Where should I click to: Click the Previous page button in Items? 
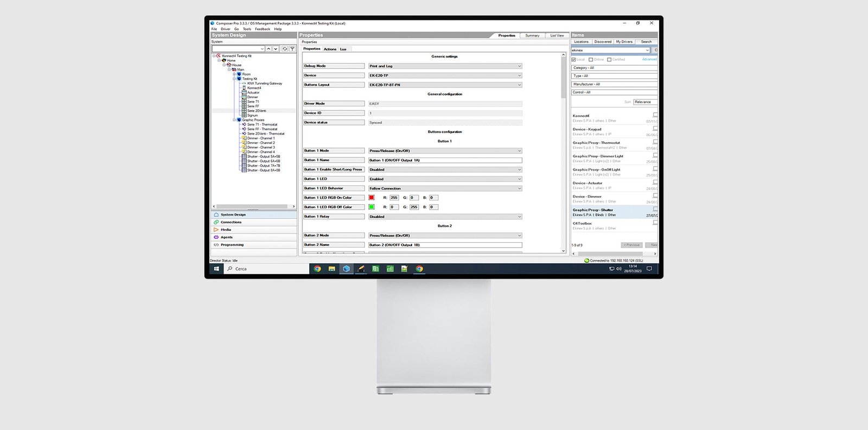[631, 245]
